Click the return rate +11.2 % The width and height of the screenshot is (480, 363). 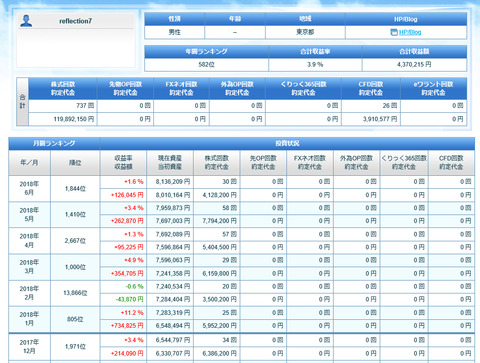pyautogui.click(x=132, y=313)
